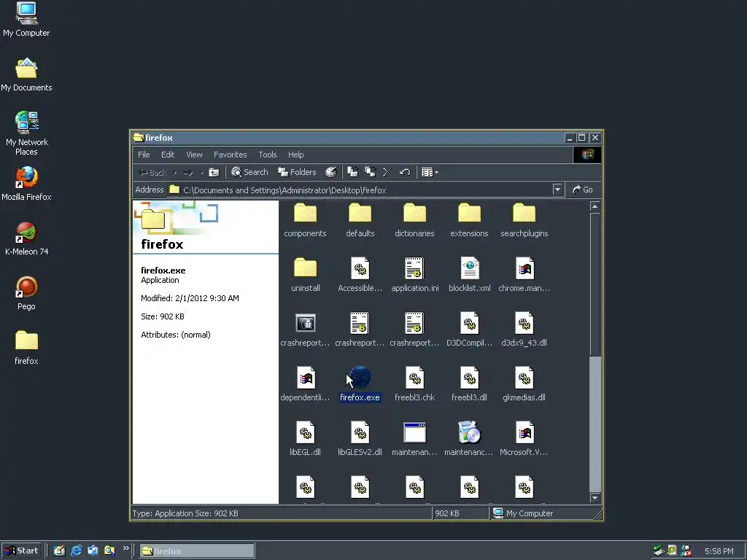Expand the Address bar dropdown arrow

(x=557, y=190)
